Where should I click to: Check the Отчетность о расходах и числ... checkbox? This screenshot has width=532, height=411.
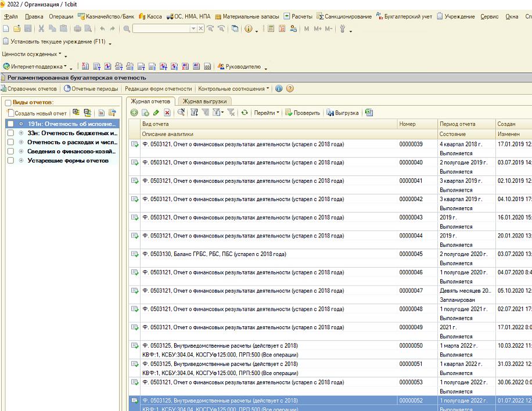(10, 142)
